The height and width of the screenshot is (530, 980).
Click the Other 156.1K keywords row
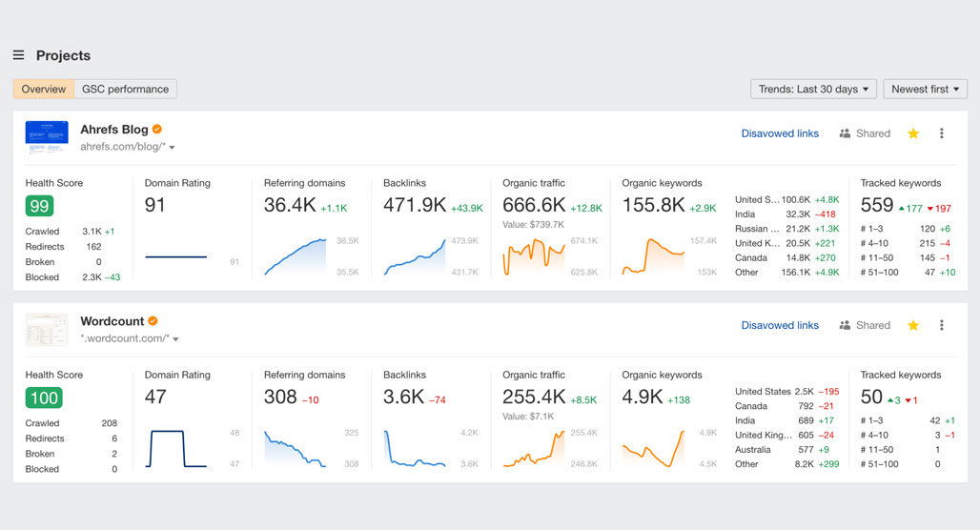point(786,273)
